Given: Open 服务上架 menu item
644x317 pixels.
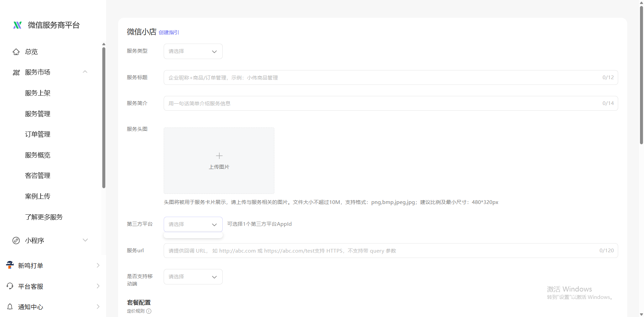Looking at the screenshot, I should (38, 93).
